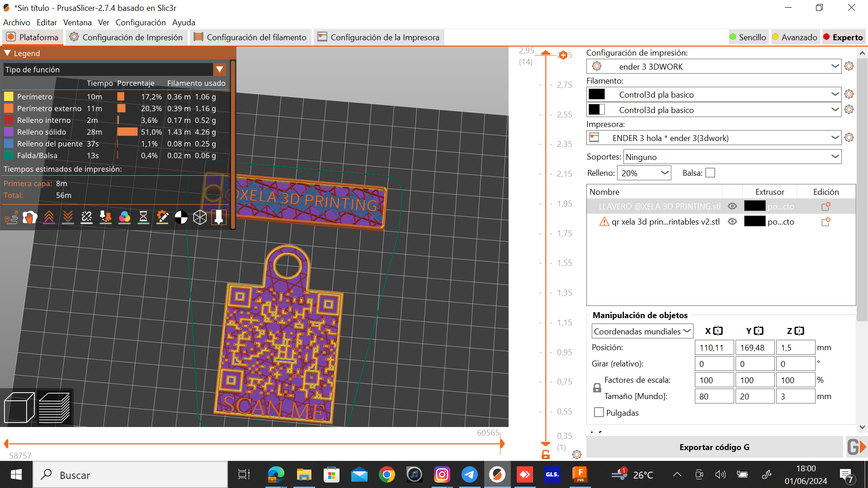The image size is (868, 488).
Task: Edit second filament preset gear icon
Action: point(849,110)
